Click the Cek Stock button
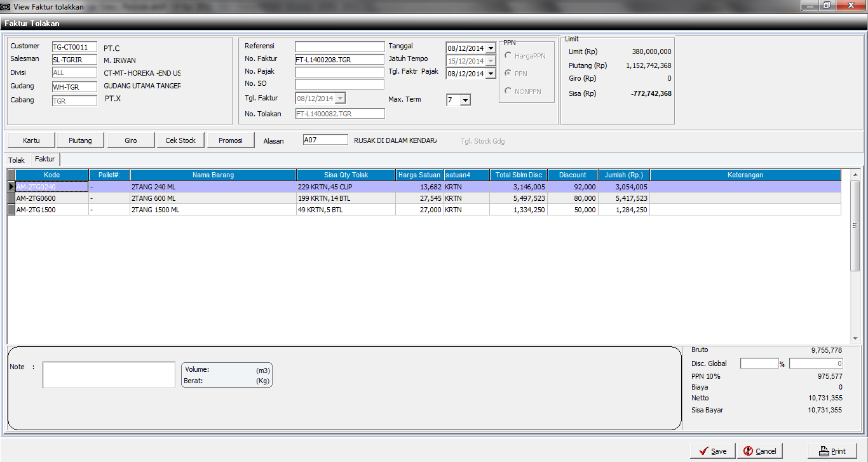 pyautogui.click(x=180, y=140)
